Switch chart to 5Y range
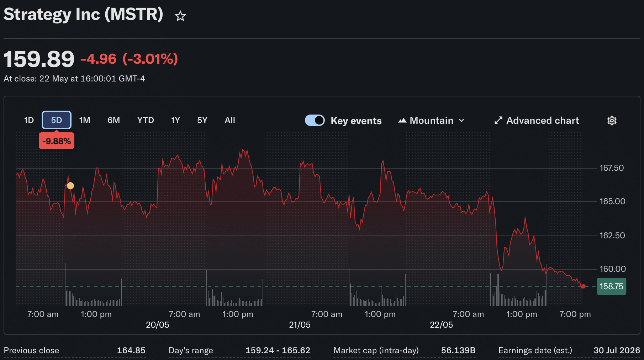The height and width of the screenshot is (360, 644). (x=202, y=120)
